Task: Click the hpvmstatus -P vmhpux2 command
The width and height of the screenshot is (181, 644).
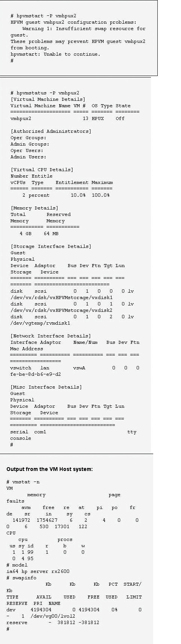Action: point(45,93)
